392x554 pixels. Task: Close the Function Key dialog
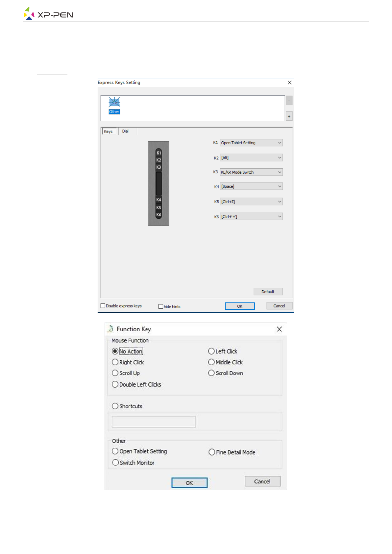coord(279,329)
